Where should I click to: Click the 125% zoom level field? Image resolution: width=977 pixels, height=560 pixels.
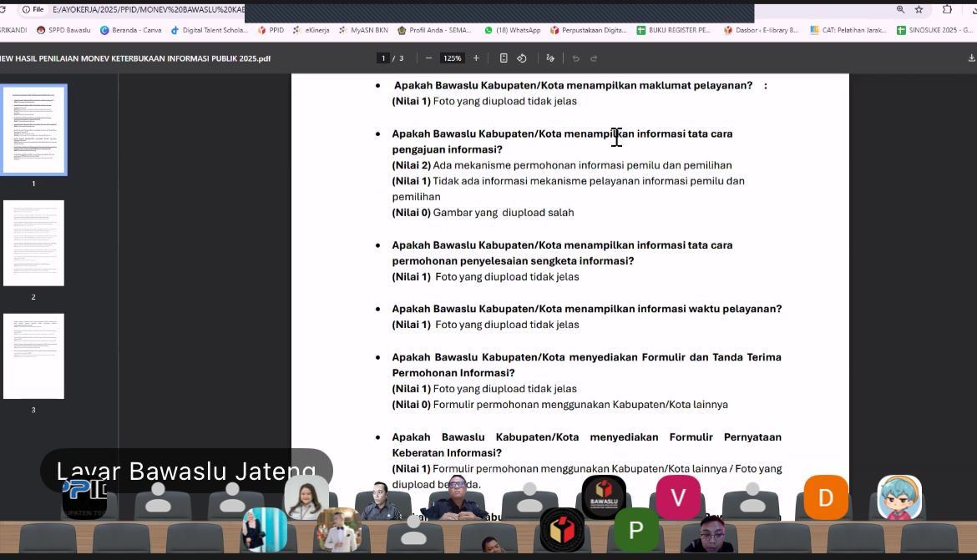[x=452, y=58]
